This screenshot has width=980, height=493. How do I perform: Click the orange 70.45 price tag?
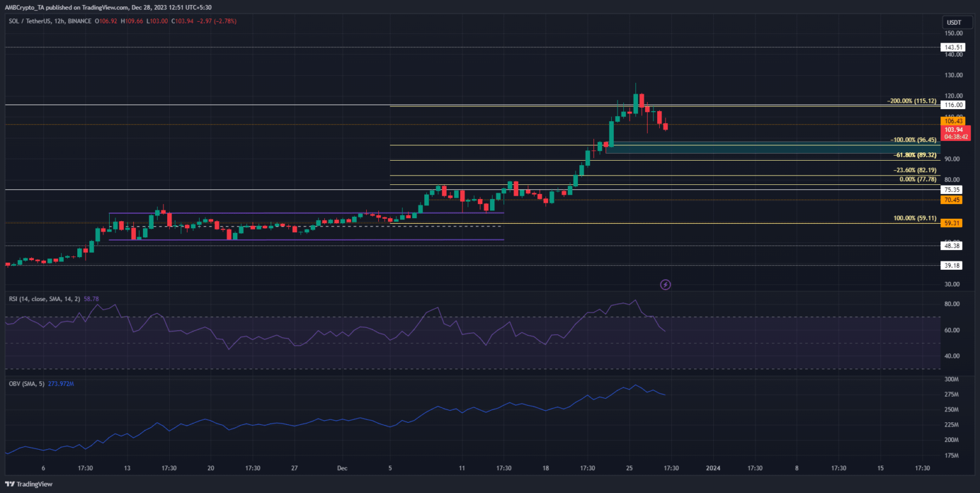click(x=952, y=200)
